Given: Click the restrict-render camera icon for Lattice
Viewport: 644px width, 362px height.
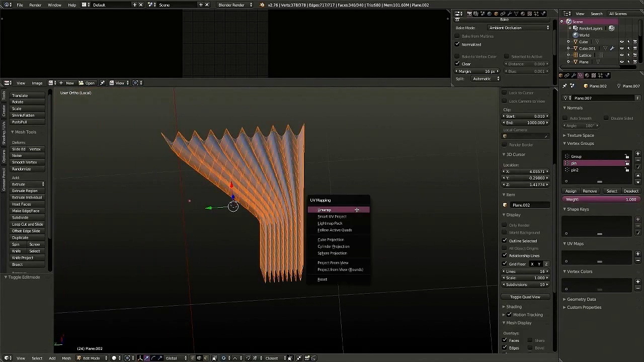Looking at the screenshot, I should [x=635, y=55].
